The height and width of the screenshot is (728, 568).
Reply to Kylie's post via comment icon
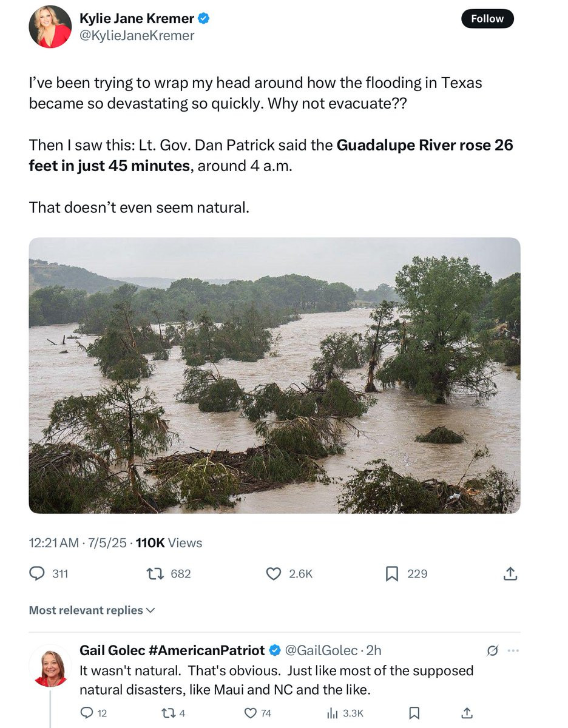tap(38, 573)
